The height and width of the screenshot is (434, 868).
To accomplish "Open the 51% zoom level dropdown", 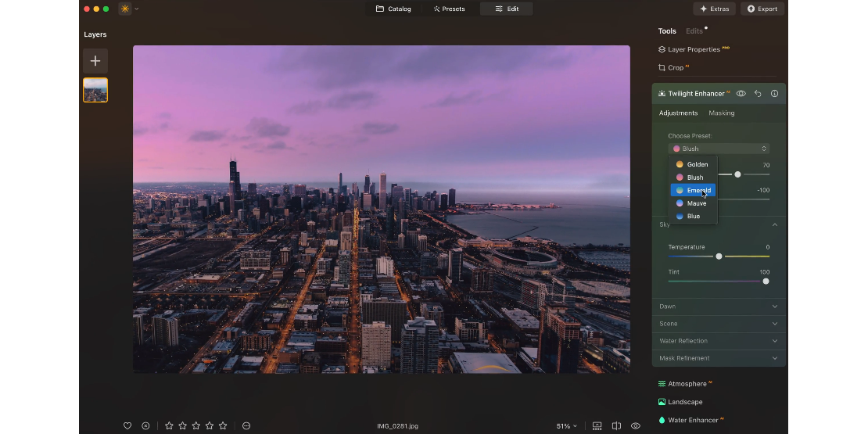I will 567,426.
